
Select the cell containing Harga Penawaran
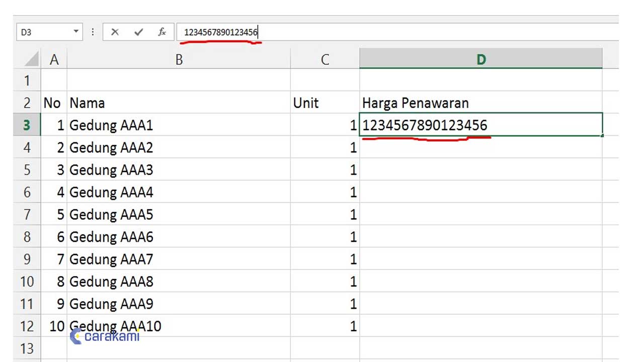pyautogui.click(x=415, y=103)
